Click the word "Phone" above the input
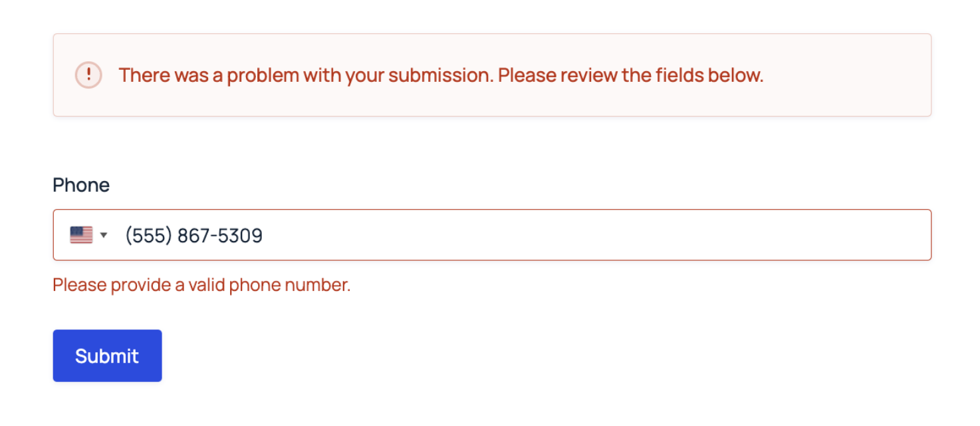980x426 pixels. point(81,185)
